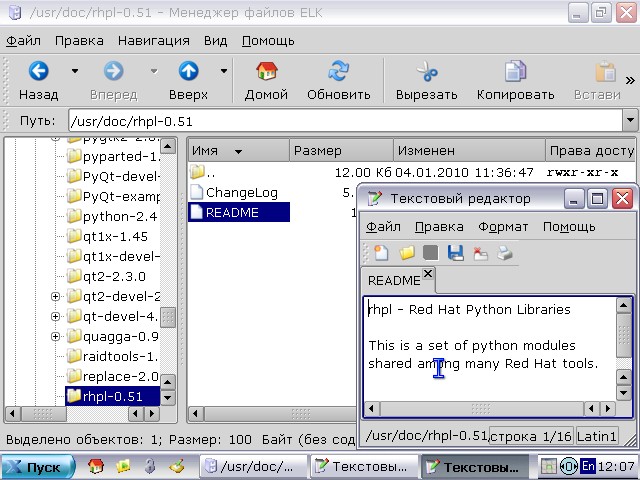640x480 pixels.
Task: Create new document in text editor toolbar
Action: [x=381, y=253]
